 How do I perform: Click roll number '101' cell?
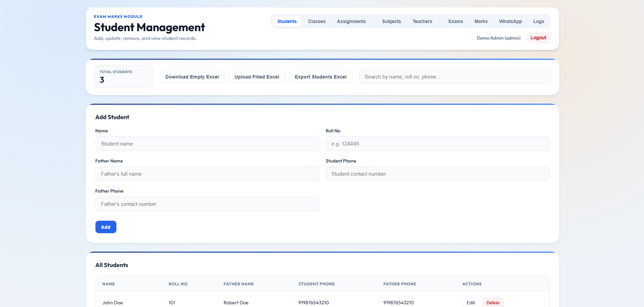(x=172, y=303)
